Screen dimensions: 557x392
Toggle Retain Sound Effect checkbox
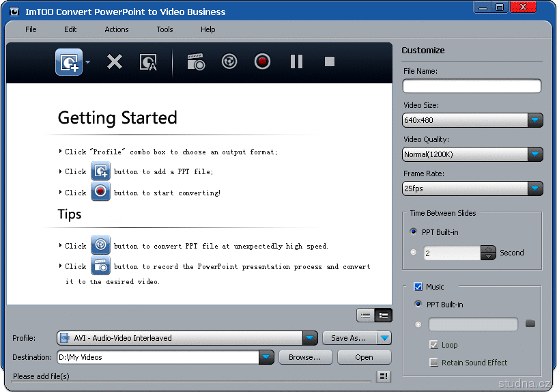pos(433,362)
